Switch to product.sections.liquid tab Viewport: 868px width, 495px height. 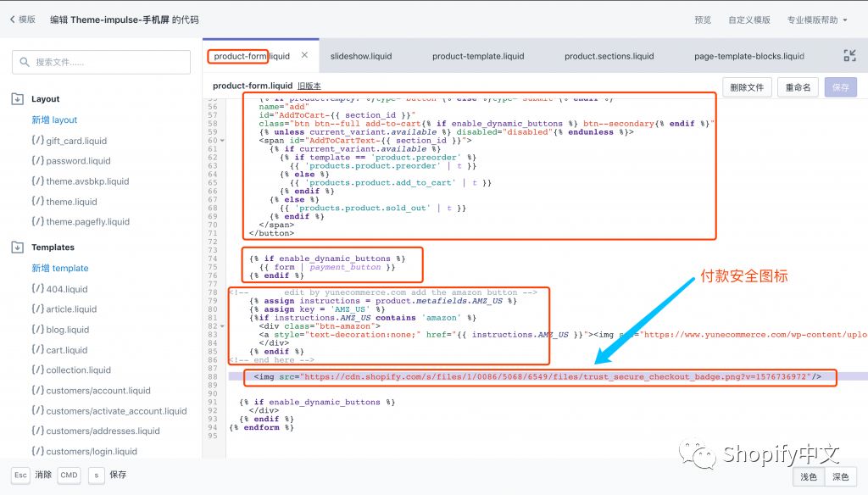pyautogui.click(x=609, y=56)
